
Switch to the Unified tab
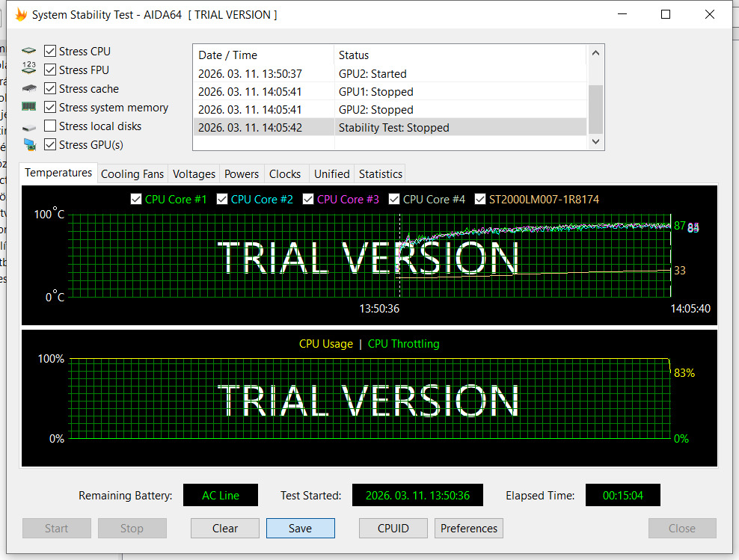coord(332,174)
